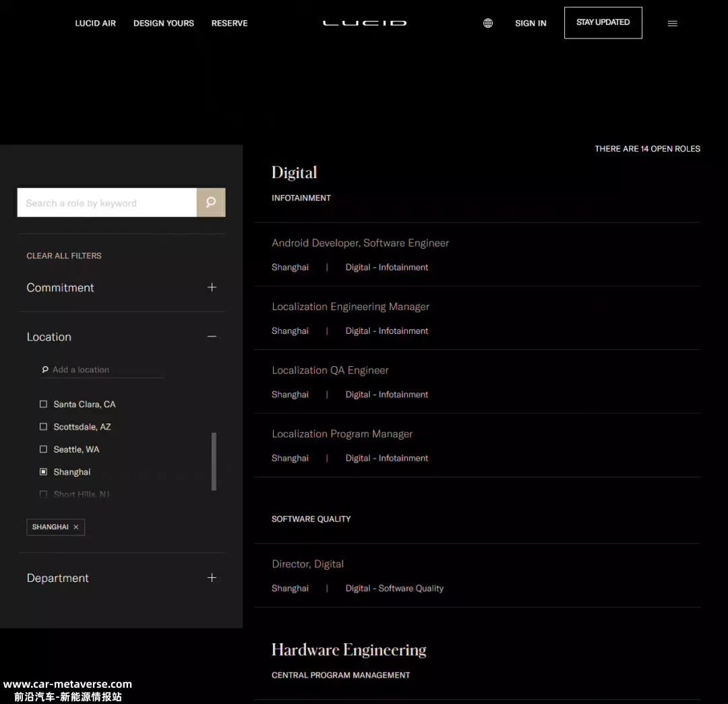The image size is (728, 704).
Task: Check the Seattle, WA box
Action: pyautogui.click(x=43, y=449)
